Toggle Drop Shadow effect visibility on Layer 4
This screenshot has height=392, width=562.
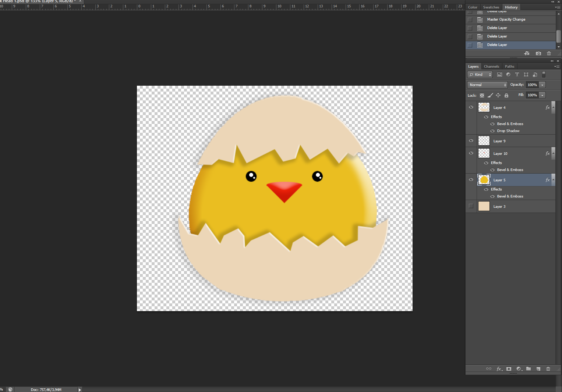coord(492,131)
